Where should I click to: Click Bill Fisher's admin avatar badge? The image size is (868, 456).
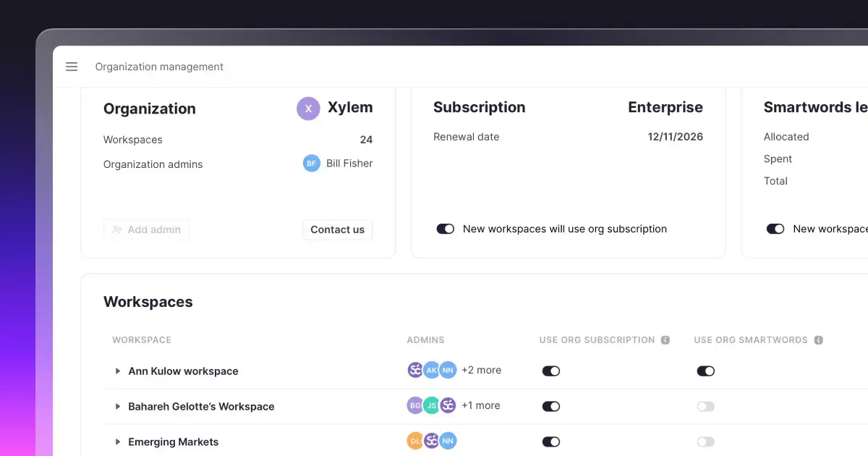(311, 163)
